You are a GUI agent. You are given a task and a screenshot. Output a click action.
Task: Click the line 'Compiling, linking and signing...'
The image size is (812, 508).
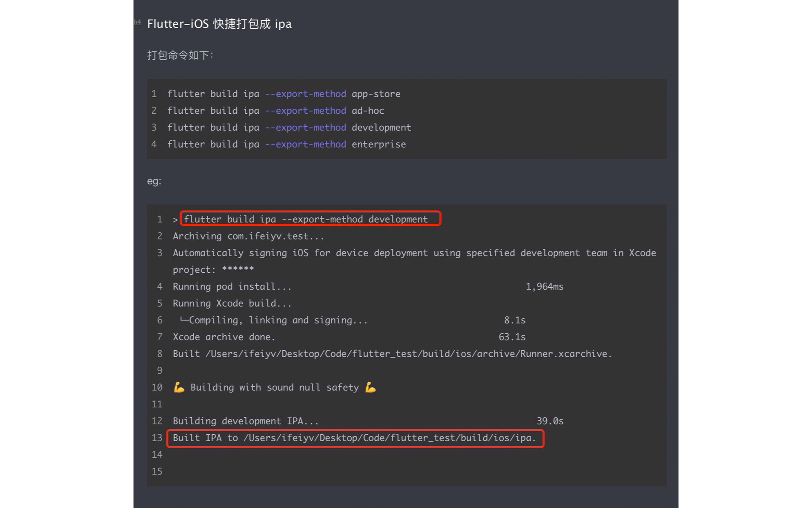[273, 320]
